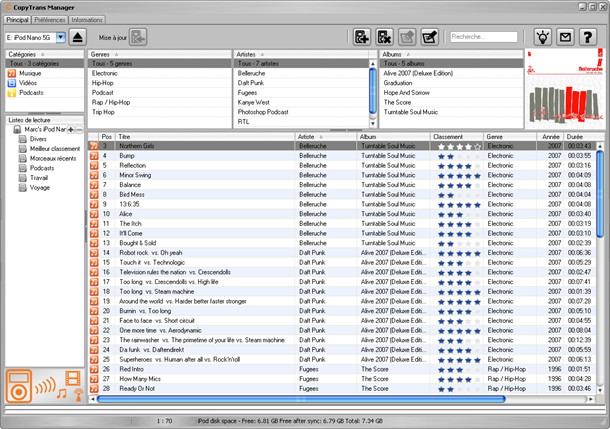The width and height of the screenshot is (610, 429).
Task: Select the Electronic genre
Action: coord(160,73)
